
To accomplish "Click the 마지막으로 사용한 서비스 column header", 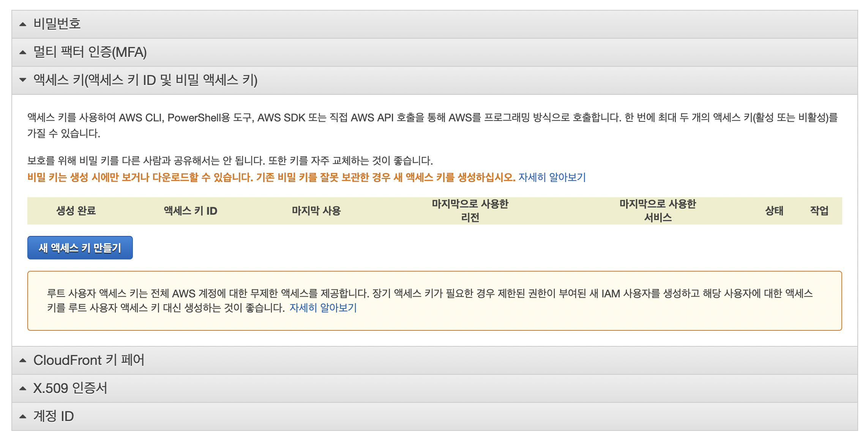I will click(658, 211).
